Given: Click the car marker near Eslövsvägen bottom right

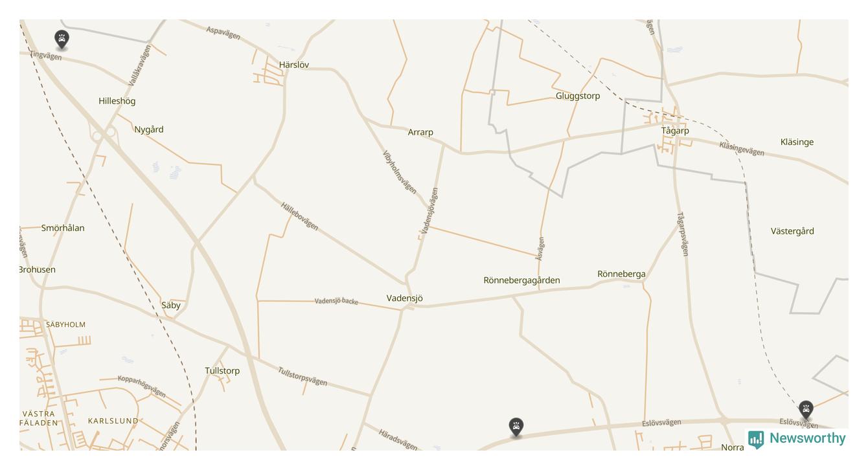Looking at the screenshot, I should click(x=805, y=410).
